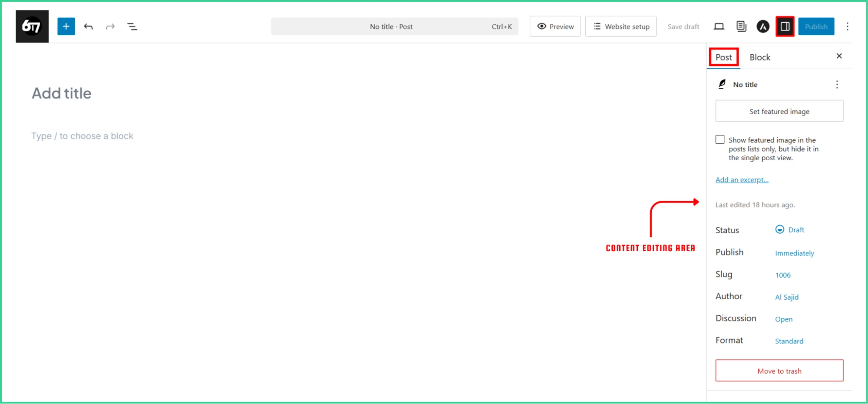Change the Draft status
The width and height of the screenshot is (868, 404).
coord(796,230)
